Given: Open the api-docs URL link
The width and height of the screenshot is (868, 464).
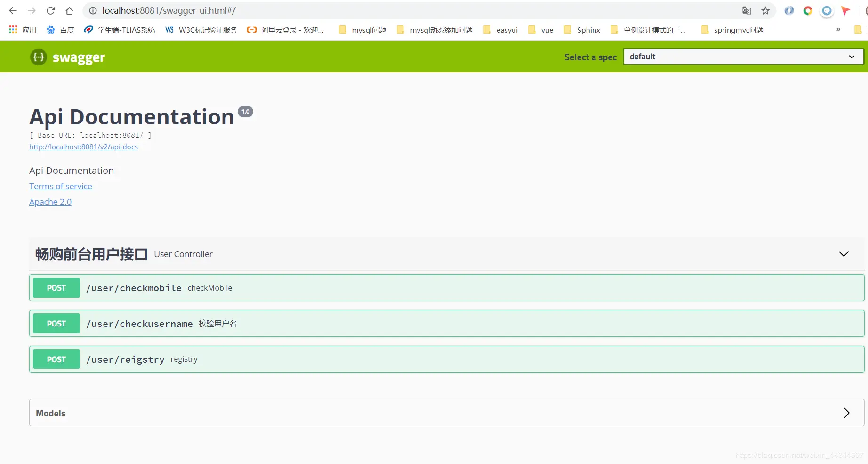Looking at the screenshot, I should point(83,147).
